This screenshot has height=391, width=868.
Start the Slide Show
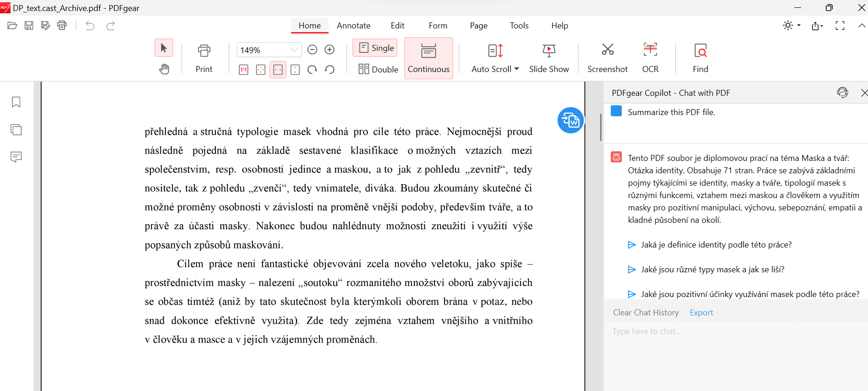[549, 57]
